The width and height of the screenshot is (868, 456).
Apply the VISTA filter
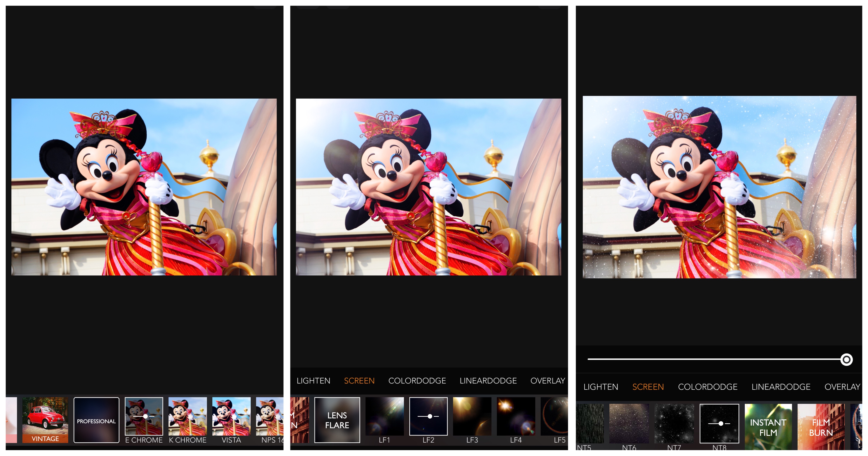[231, 416]
